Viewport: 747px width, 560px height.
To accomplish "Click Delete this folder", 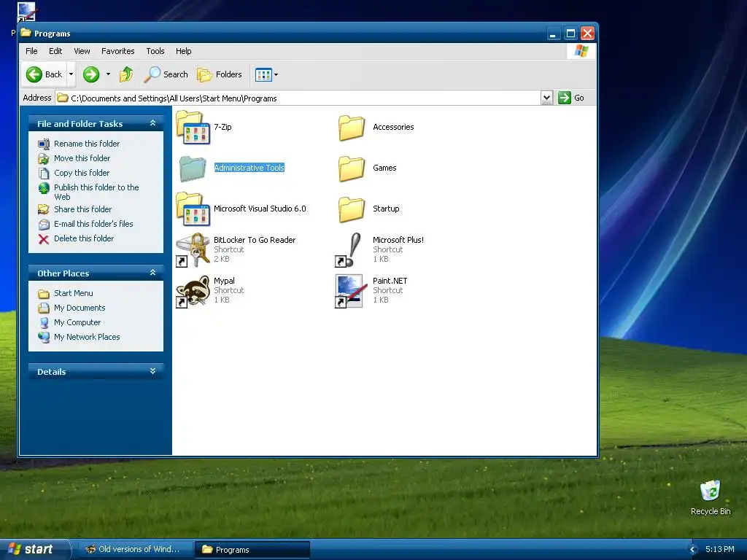I will tap(84, 238).
